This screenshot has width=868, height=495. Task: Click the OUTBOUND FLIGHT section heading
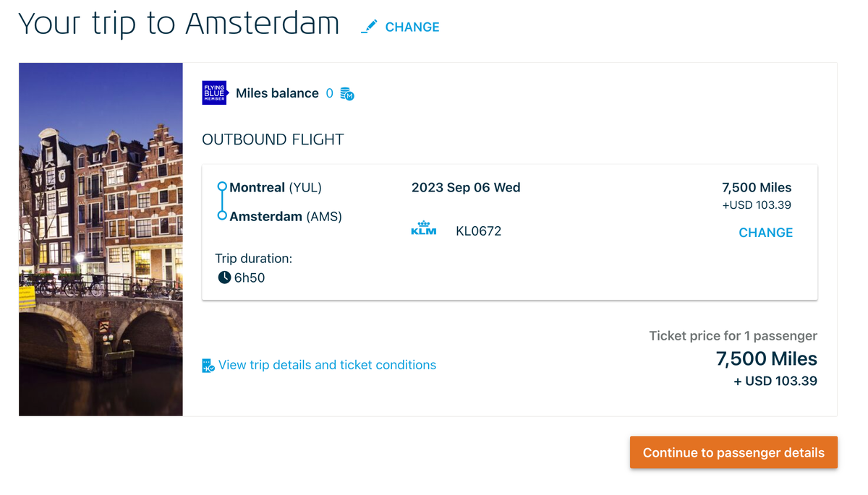[x=273, y=139]
